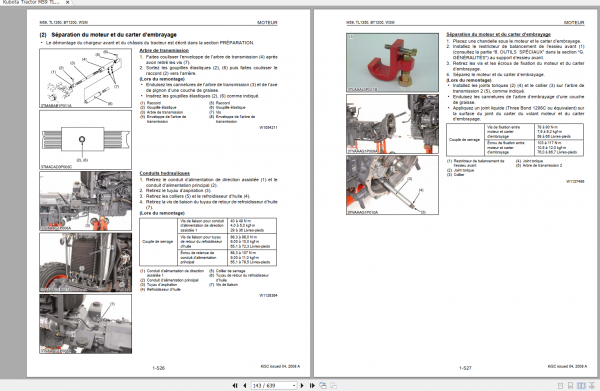Click the heading "Séparation du moteur et du carter d'embrayage" on left page

pos(114,34)
